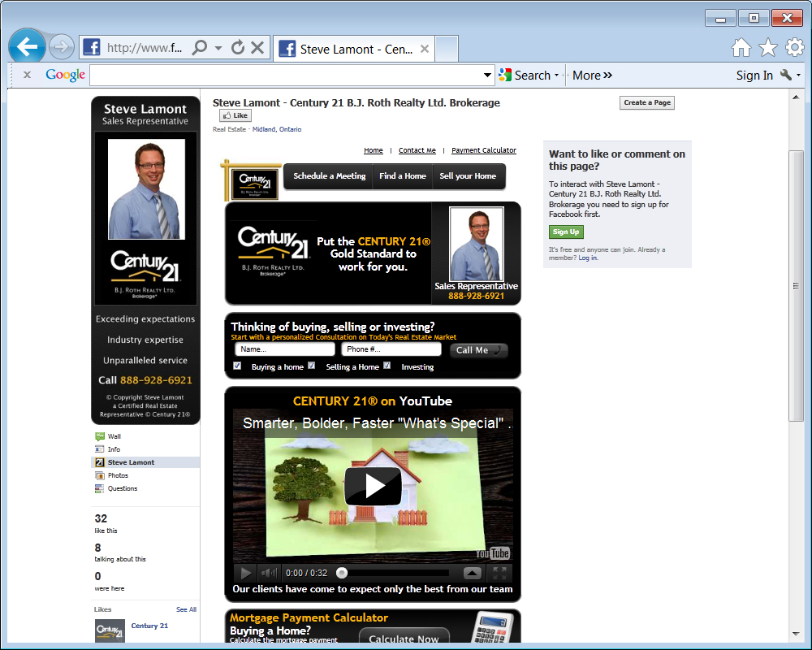This screenshot has width=812, height=650.
Task: Stop loading with the address bar X
Action: (x=257, y=48)
